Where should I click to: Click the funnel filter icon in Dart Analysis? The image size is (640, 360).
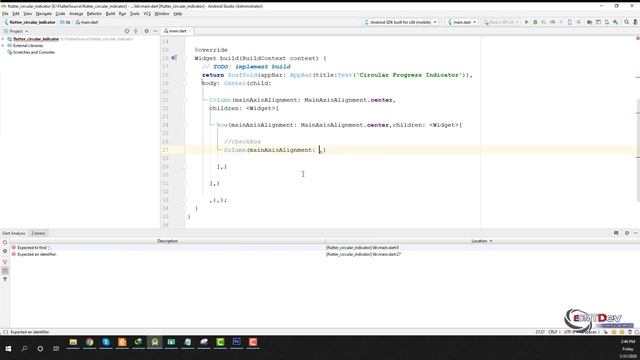(x=5, y=279)
